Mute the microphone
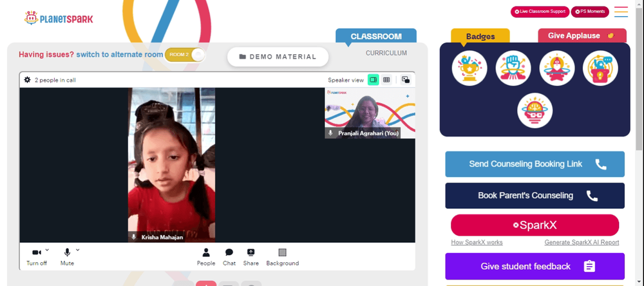 point(67,257)
